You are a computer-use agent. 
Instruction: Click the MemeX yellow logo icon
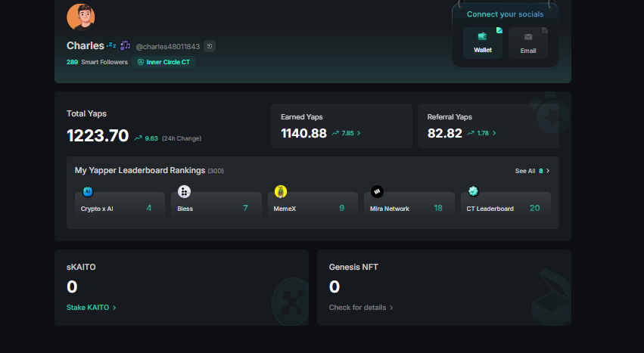pos(281,191)
